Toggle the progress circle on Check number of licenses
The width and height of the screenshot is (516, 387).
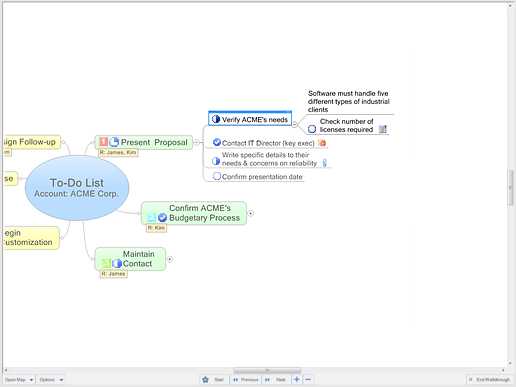click(x=312, y=129)
